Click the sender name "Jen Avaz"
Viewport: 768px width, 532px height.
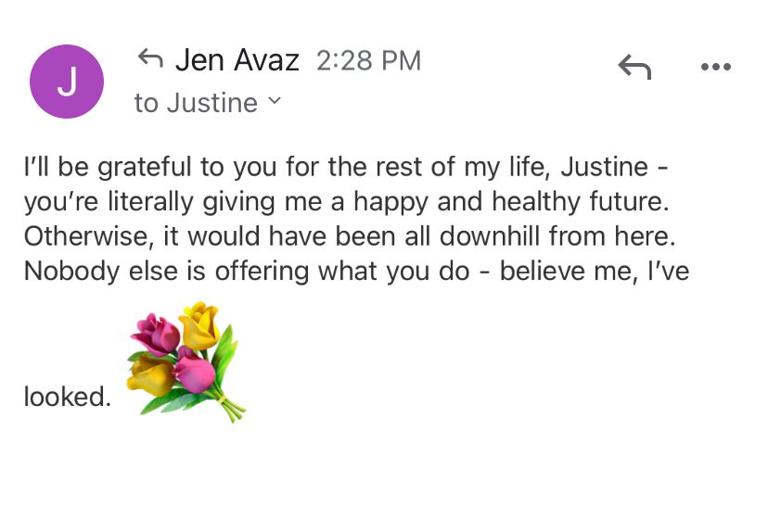tap(237, 61)
